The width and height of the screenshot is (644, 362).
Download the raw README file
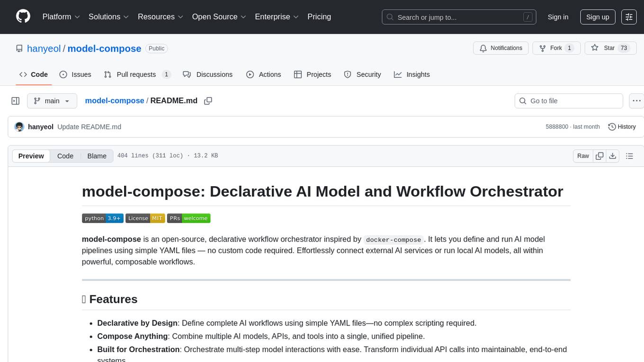pos(612,156)
